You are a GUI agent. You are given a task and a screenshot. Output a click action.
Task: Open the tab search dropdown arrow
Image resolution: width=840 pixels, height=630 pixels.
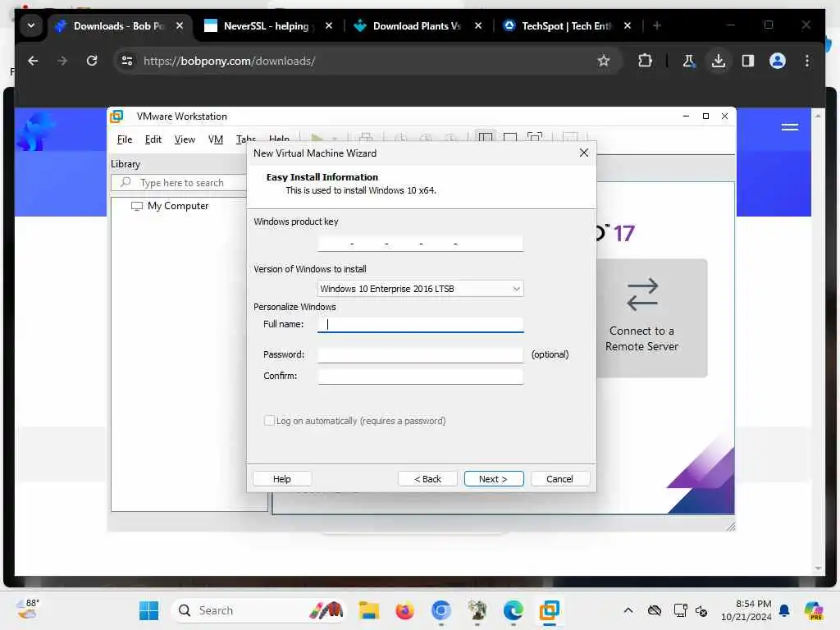point(31,25)
